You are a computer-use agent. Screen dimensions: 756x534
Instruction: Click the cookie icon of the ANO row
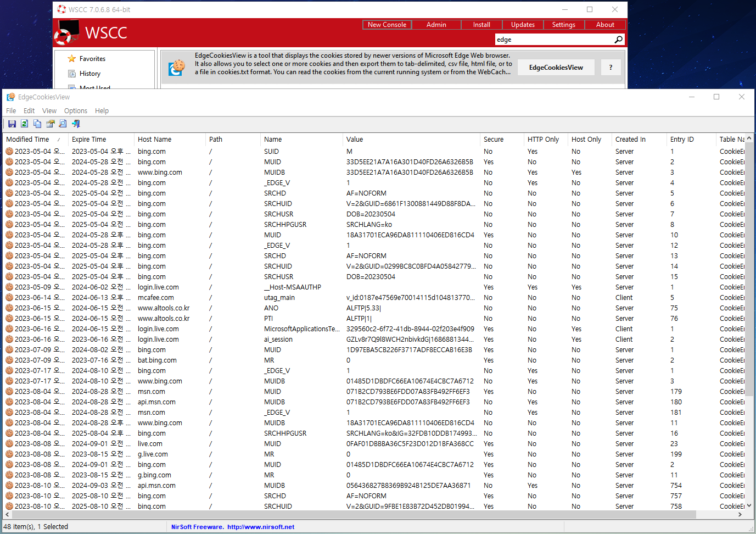[x=9, y=308]
